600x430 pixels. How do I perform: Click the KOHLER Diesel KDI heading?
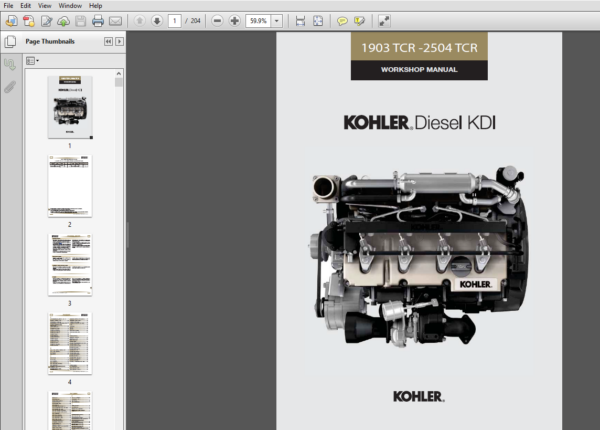pyautogui.click(x=419, y=123)
